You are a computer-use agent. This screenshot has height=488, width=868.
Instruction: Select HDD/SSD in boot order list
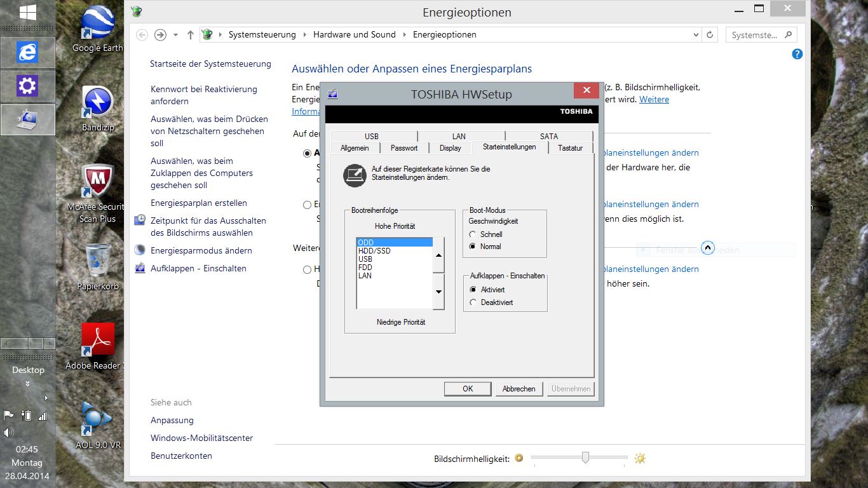click(x=395, y=251)
